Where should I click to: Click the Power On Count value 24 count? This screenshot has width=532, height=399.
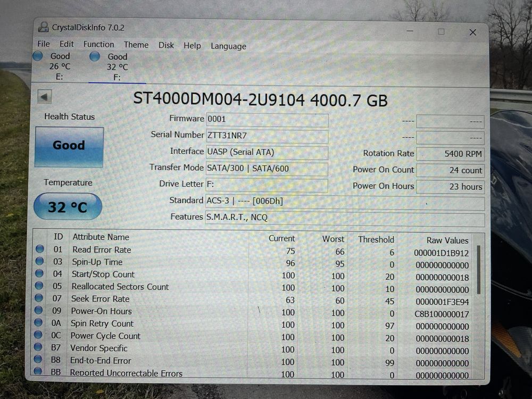pos(450,170)
